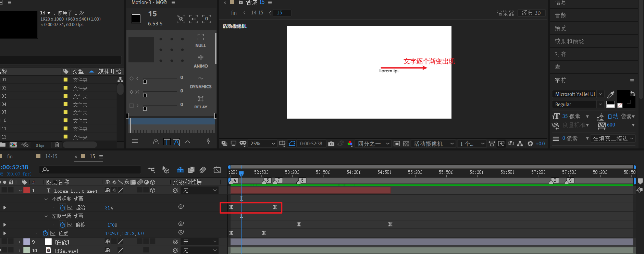Open the Microsoft YaHei UI font dropdown

578,94
